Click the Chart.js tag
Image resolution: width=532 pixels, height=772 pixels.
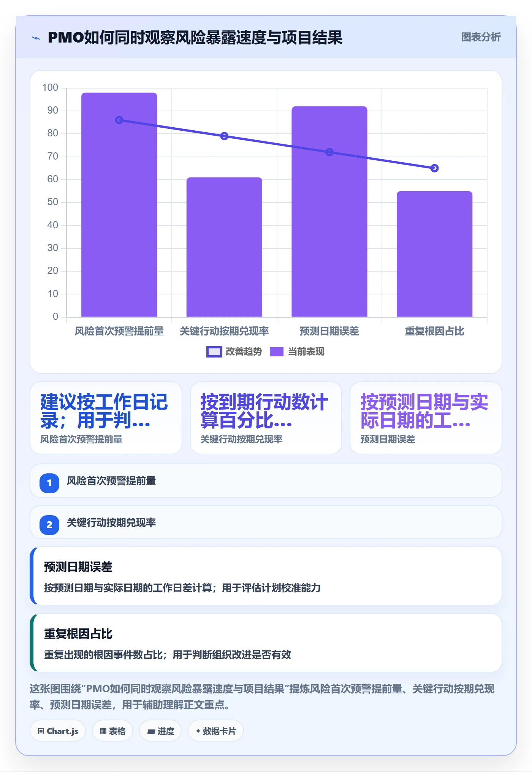58,731
